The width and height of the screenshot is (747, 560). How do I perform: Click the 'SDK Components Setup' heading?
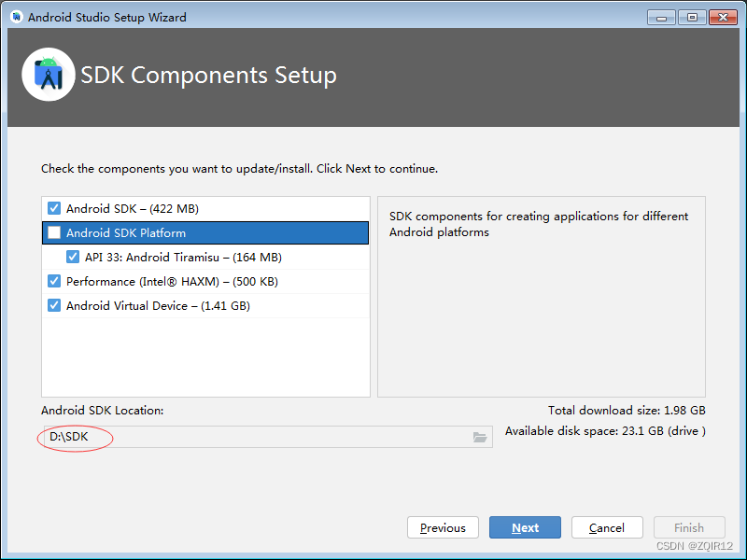tap(208, 76)
